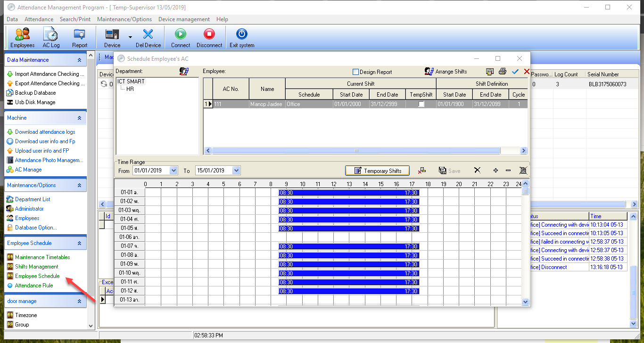Open the Attendance menu
The image size is (644, 343).
[39, 19]
